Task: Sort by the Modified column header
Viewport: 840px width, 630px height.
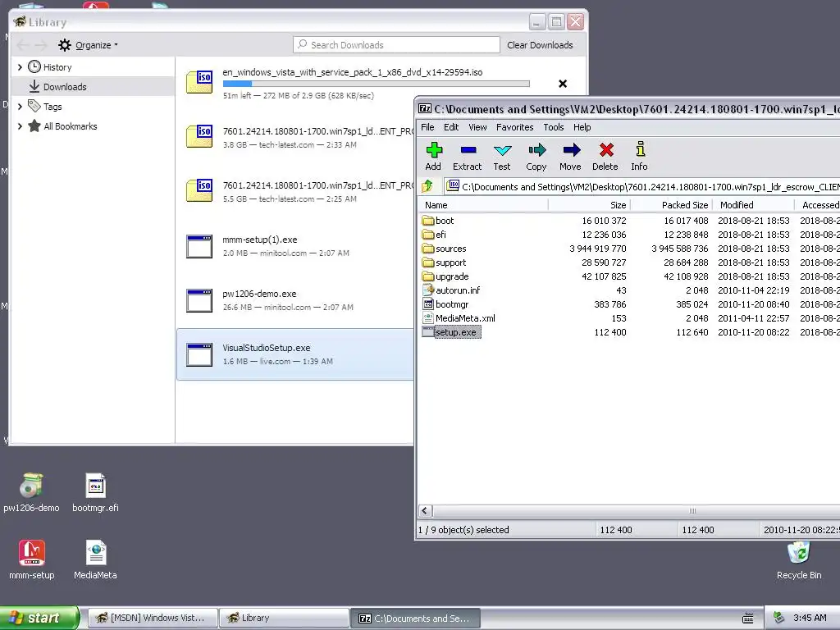Action: coord(754,204)
